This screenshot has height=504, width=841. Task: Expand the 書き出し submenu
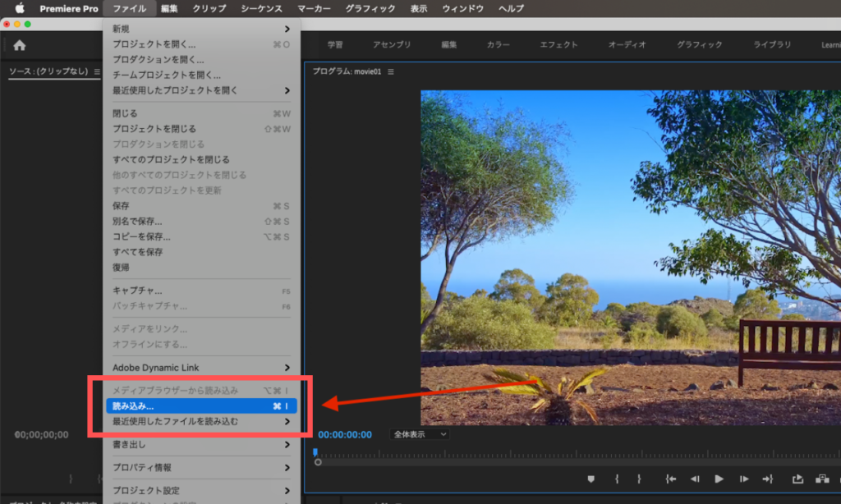(201, 445)
